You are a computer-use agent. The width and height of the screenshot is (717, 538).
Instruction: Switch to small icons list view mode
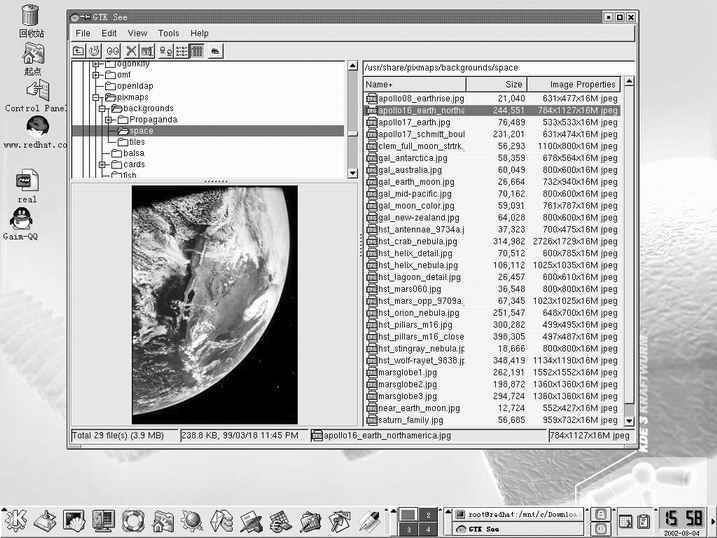point(181,51)
